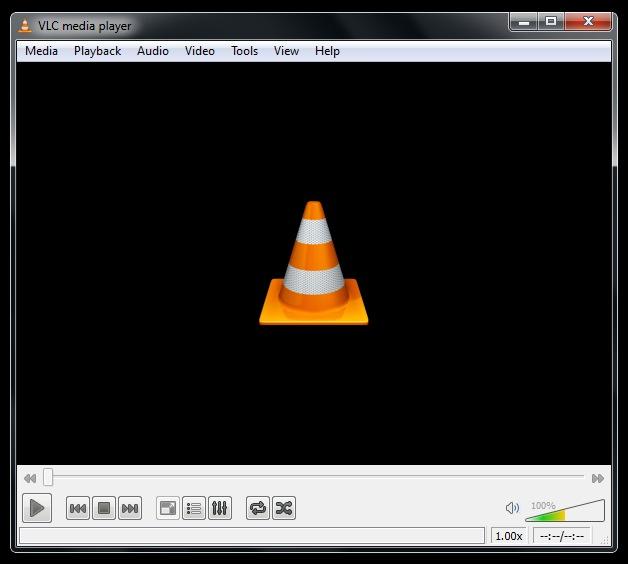Click the seek bar track
Viewport: 628px width, 564px height.
coord(315,478)
